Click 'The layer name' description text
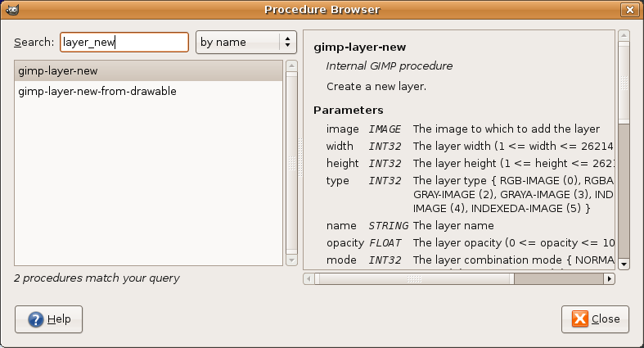 (x=453, y=225)
